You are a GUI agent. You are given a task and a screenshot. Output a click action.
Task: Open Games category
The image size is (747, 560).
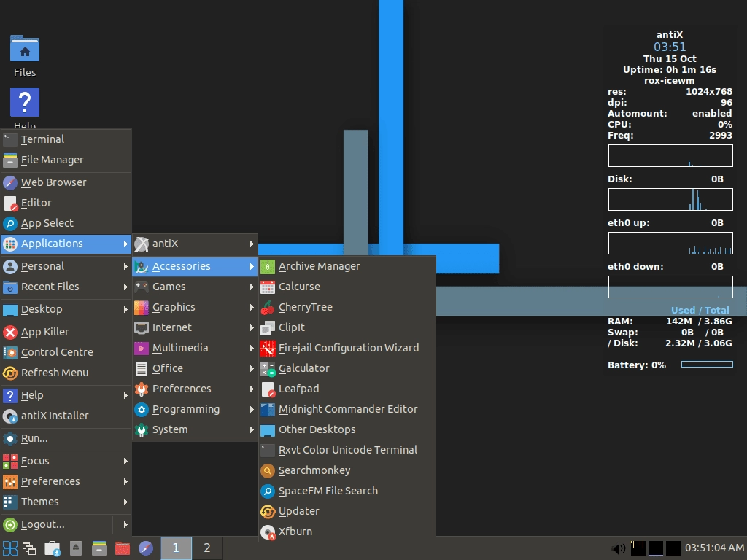195,287
